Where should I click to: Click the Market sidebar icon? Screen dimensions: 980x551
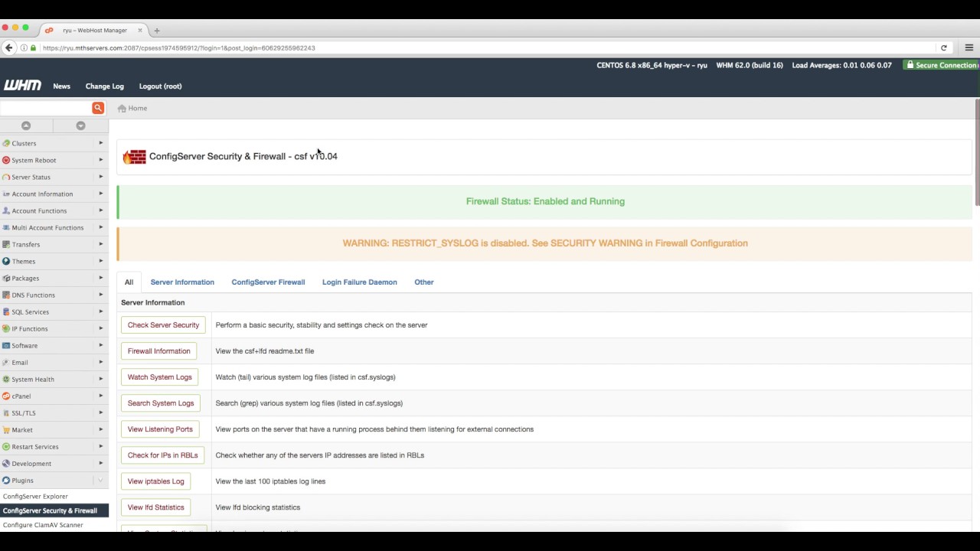[6, 429]
